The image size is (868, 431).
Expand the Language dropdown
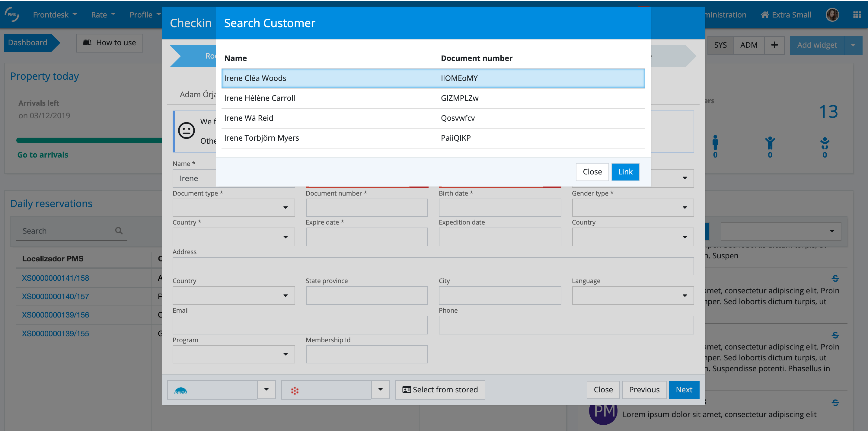[x=633, y=295]
